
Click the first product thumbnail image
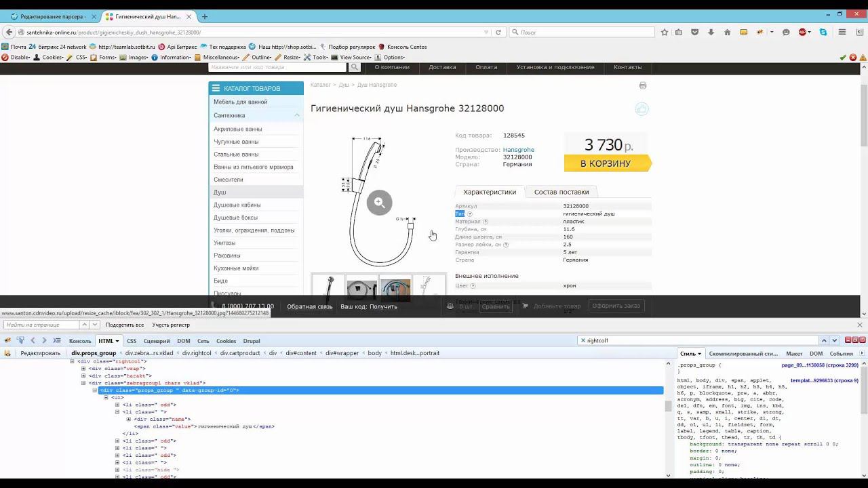click(328, 288)
